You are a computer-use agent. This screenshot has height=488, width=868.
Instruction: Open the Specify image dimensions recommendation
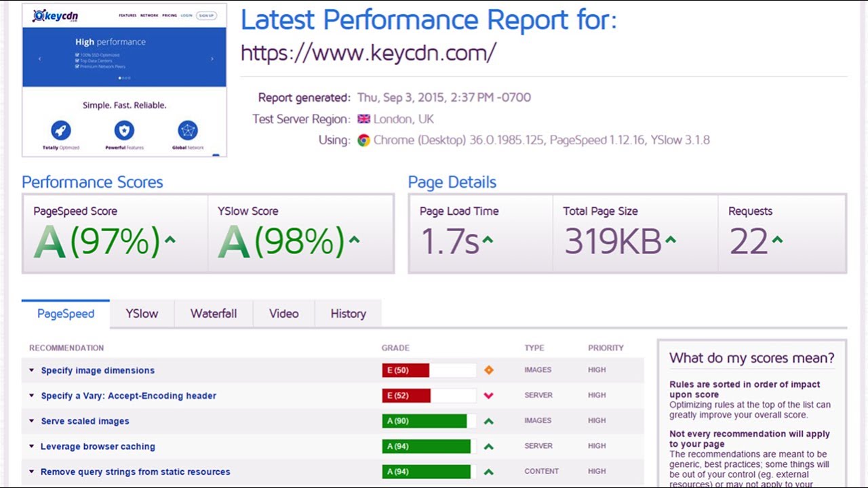click(98, 371)
